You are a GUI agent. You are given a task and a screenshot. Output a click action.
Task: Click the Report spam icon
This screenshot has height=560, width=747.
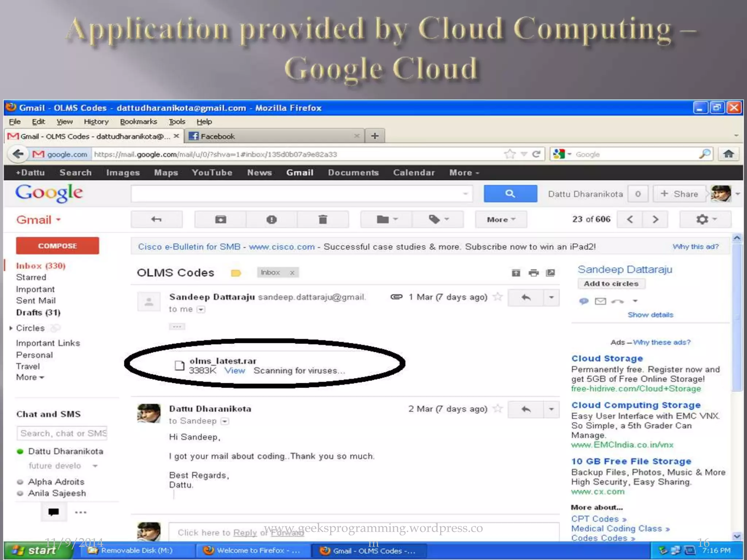click(x=271, y=219)
